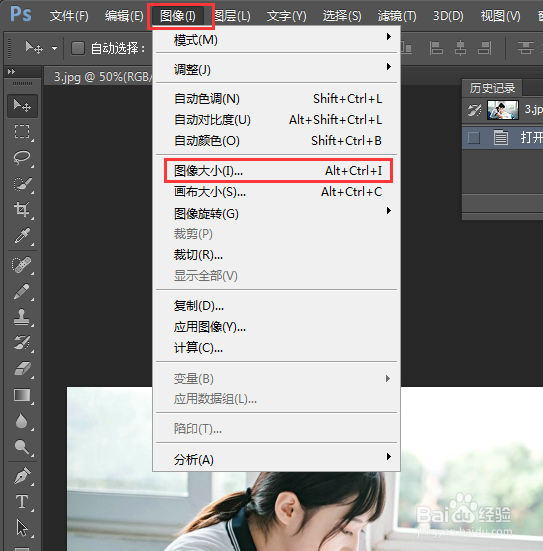Screen dimensions: 543x551
Task: Open the 视图(V) menu
Action: tap(500, 16)
